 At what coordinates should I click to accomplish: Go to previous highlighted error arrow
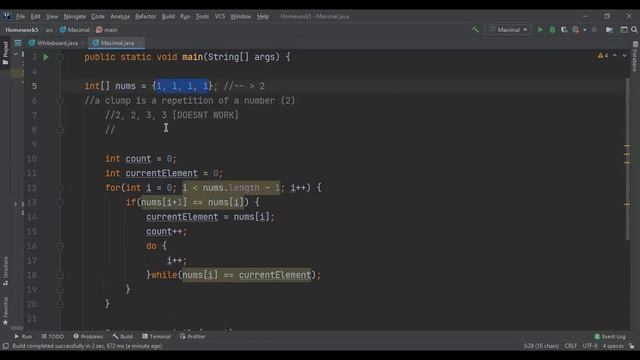point(615,56)
